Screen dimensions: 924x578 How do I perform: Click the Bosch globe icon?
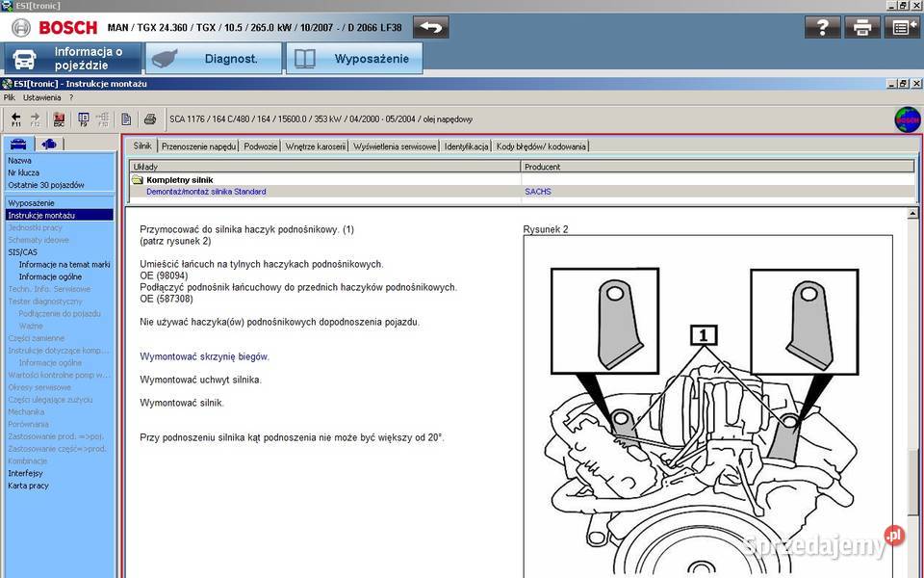pos(908,119)
